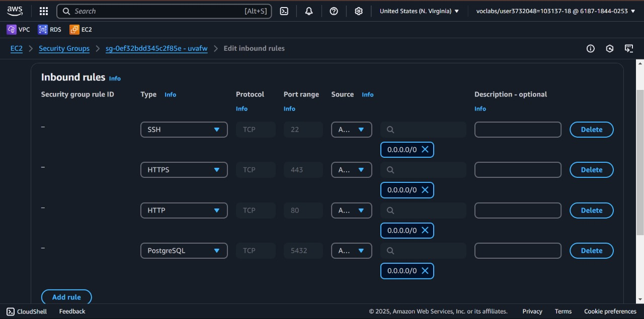Remove 0.0.0.0/0 from SSH rule
The width and height of the screenshot is (644, 319).
[x=425, y=150]
